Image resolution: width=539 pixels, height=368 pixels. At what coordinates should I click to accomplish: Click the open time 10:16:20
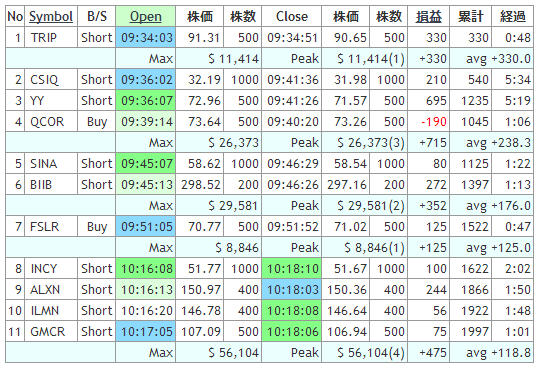click(x=145, y=311)
